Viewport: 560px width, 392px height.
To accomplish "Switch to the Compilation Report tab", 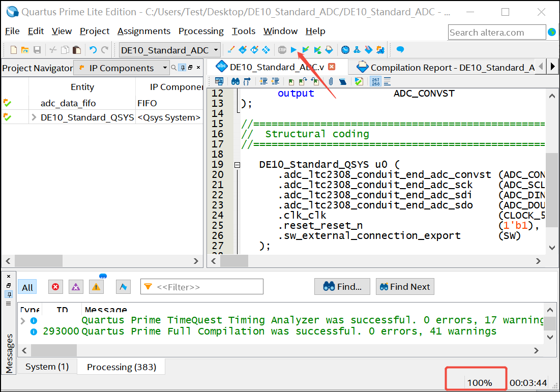I will [x=446, y=67].
